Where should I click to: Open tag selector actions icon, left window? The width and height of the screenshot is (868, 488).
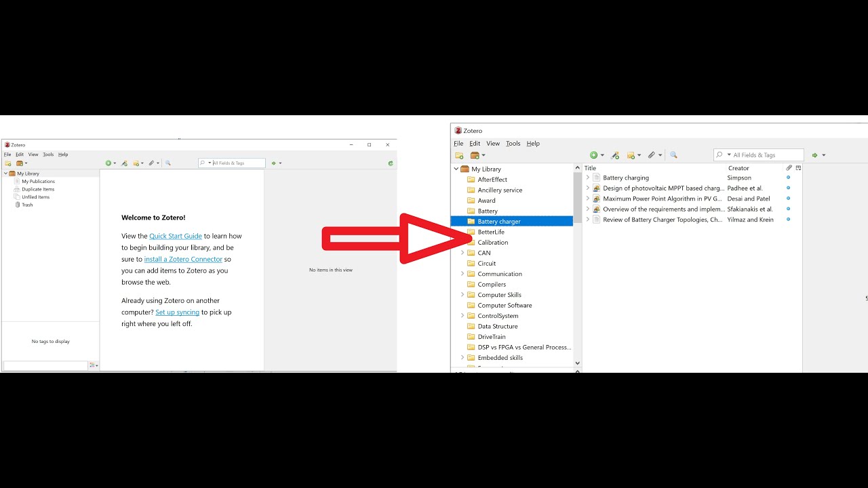tap(94, 366)
